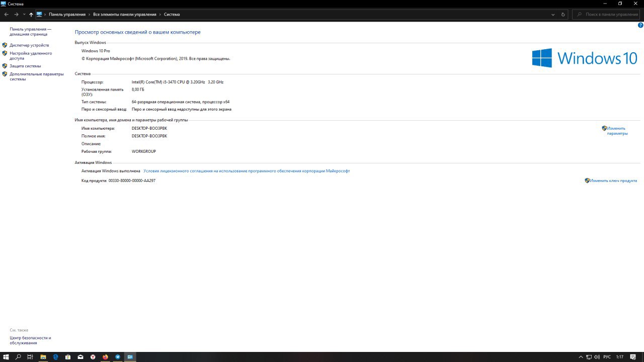Open address bar history dropdown arrow

(553, 15)
